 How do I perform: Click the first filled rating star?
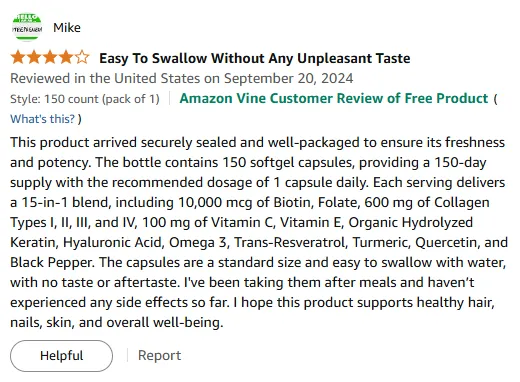click(x=18, y=57)
